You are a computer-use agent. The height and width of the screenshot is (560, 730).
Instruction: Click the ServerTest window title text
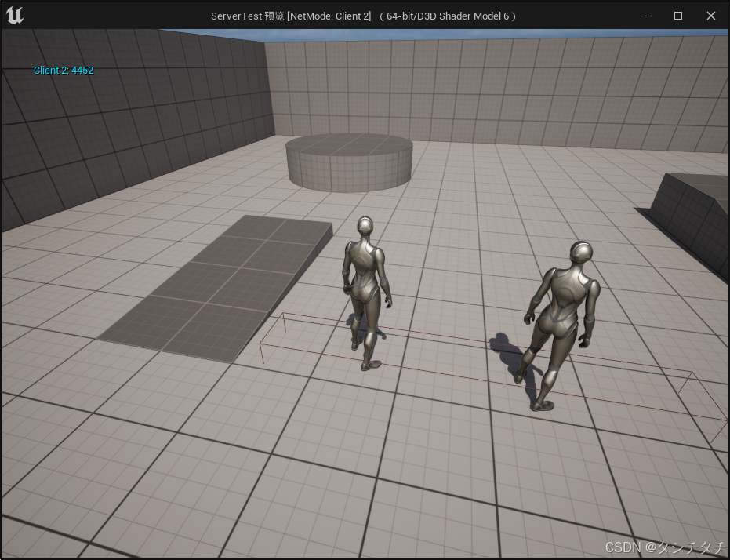(363, 16)
